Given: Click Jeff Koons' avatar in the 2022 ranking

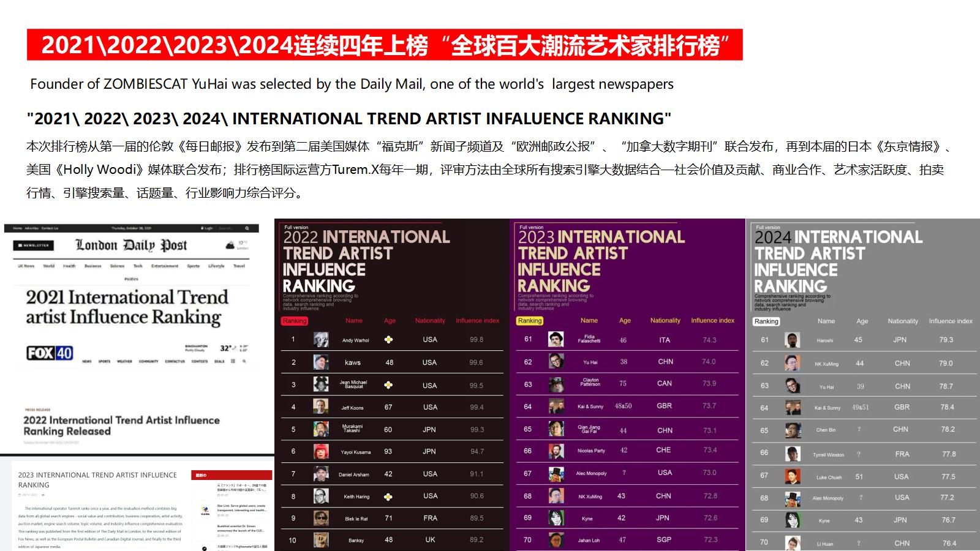Looking at the screenshot, I should tap(321, 407).
